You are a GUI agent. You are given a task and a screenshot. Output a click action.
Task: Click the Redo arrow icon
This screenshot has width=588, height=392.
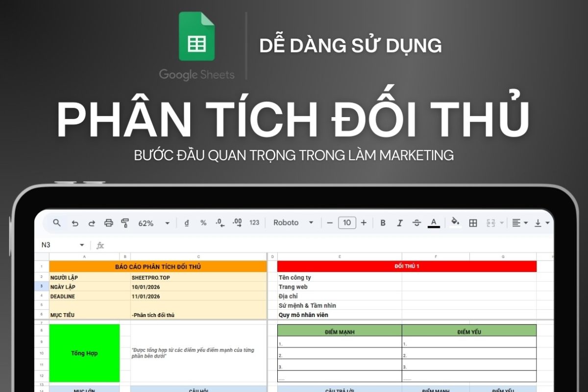pos(92,223)
